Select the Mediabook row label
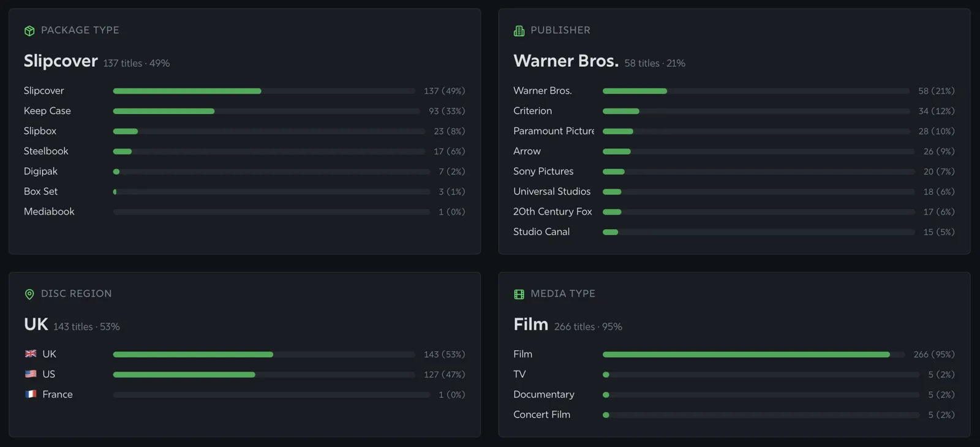Screen dimensions: 980x447 pos(49,212)
